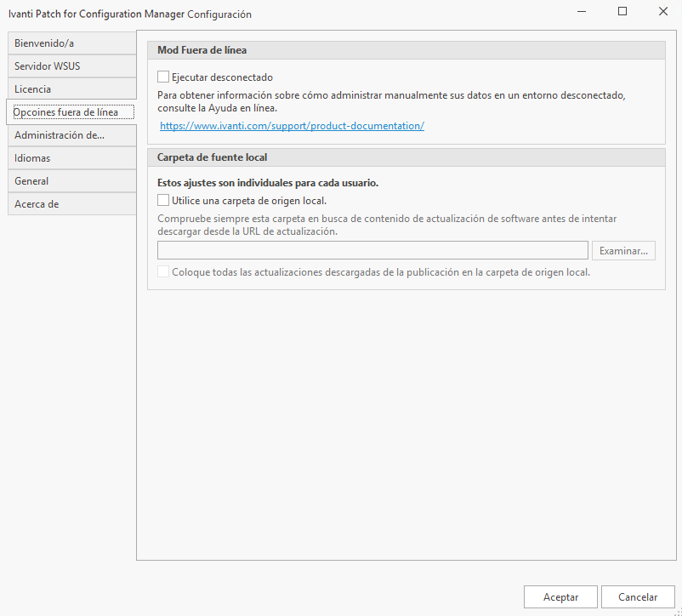Screen dimensions: 682x616
Task: Close the Configuración dialog window
Action: click(x=662, y=12)
